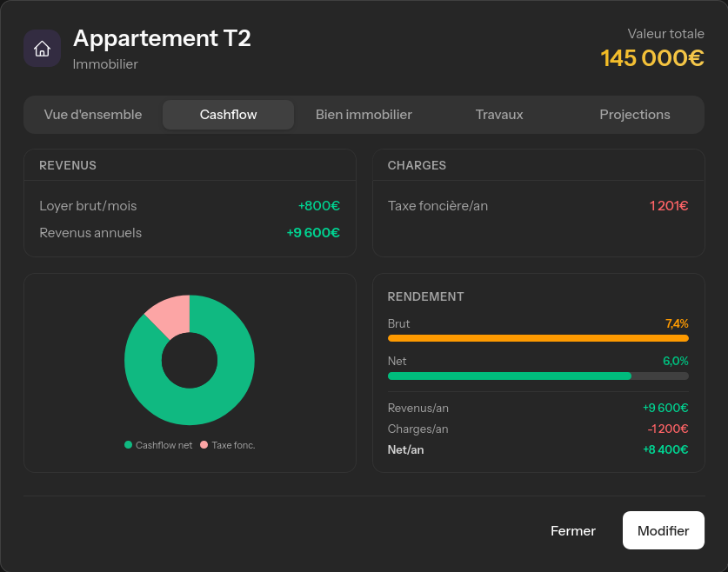The height and width of the screenshot is (572, 728).
Task: Open the Projections tab
Action: click(634, 114)
